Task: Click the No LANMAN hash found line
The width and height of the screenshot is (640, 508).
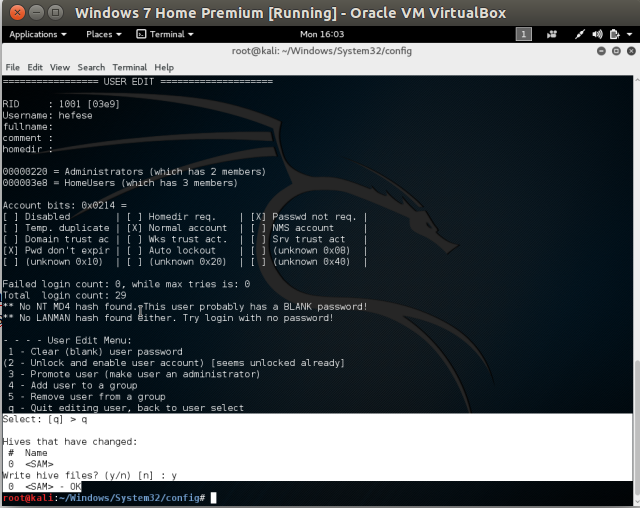Action: (x=168, y=318)
